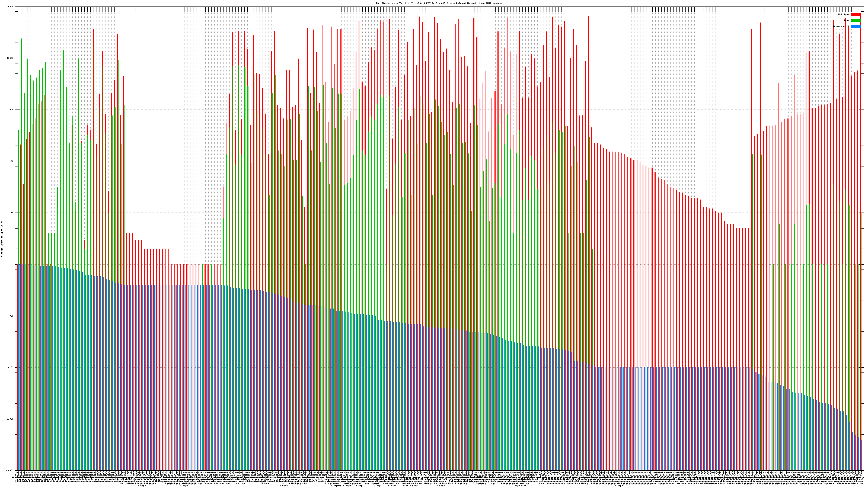Click the 'Message Count or Spam Score' axis title
868x488 pixels.
(2, 239)
